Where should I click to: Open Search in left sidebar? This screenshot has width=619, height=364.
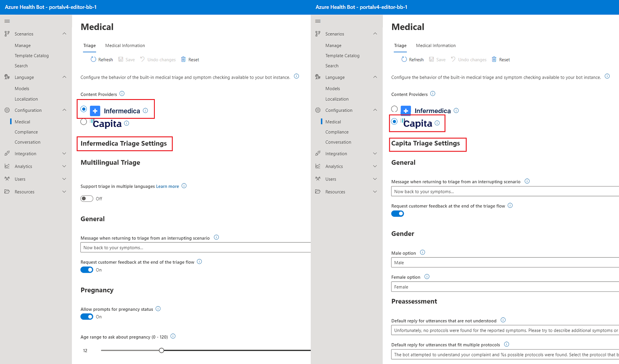pyautogui.click(x=21, y=66)
